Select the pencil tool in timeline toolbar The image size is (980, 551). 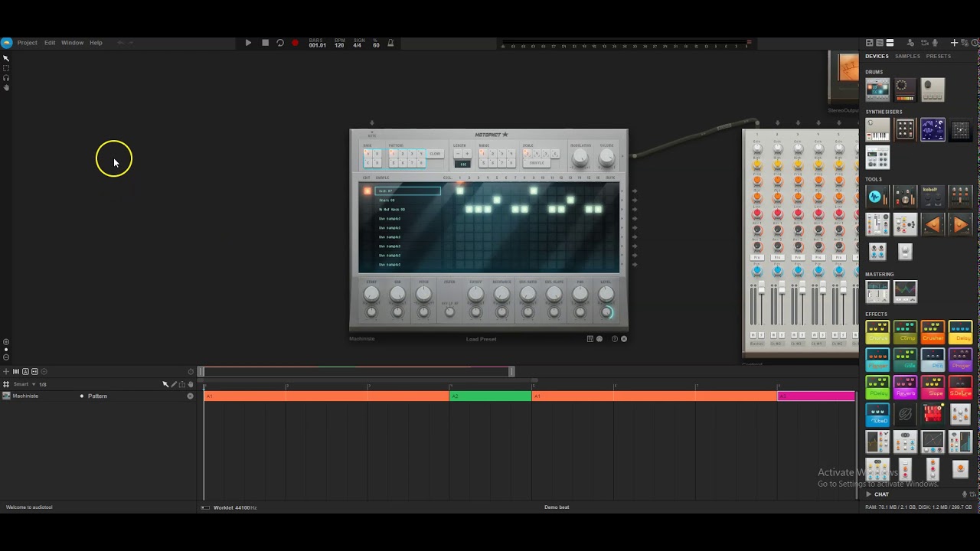click(x=174, y=384)
